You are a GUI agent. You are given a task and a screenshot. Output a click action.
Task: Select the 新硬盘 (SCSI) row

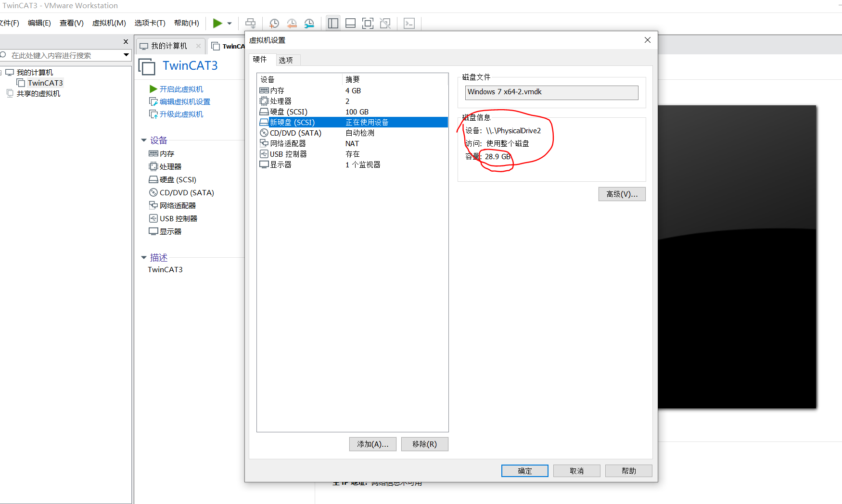pyautogui.click(x=353, y=122)
